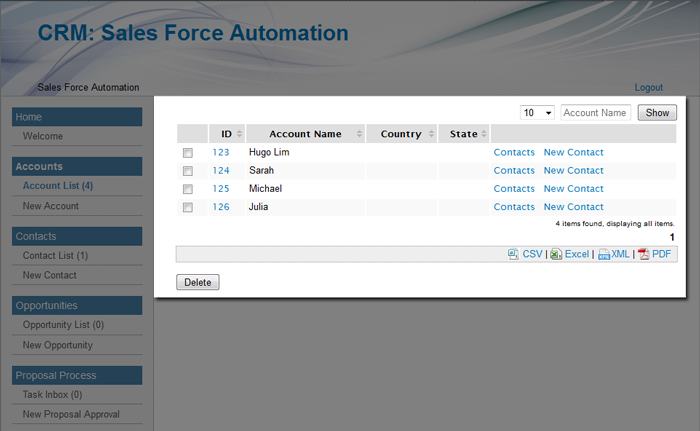Export the account list as PDF
This screenshot has width=700, height=431.
click(661, 254)
